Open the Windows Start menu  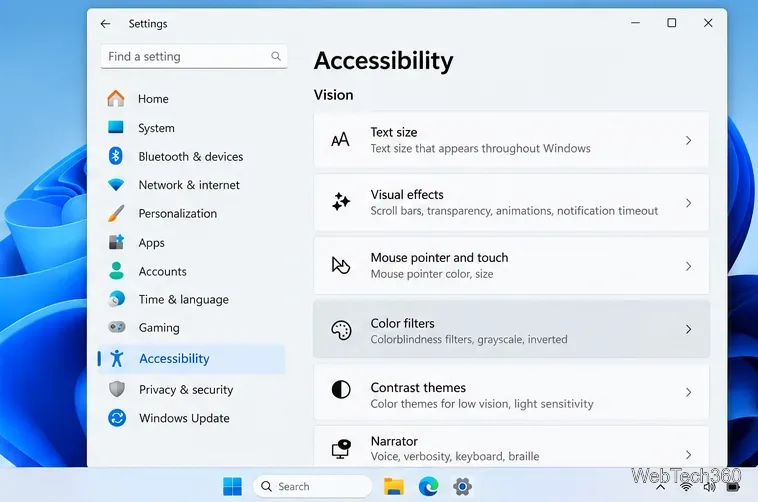(x=233, y=486)
